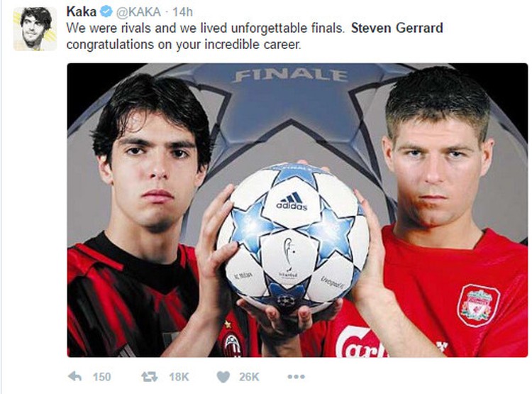Click the AC Milan crest on striped shirt
Screen dimensions: 532x394
point(233,345)
